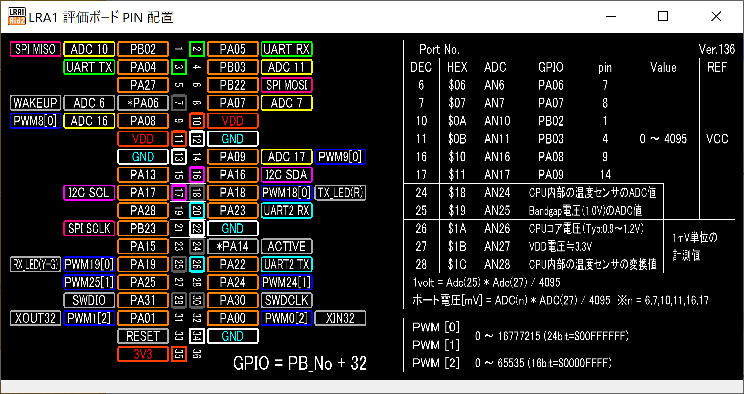744x394 pixels.
Task: Click the I2C SDA label
Action: (x=287, y=175)
